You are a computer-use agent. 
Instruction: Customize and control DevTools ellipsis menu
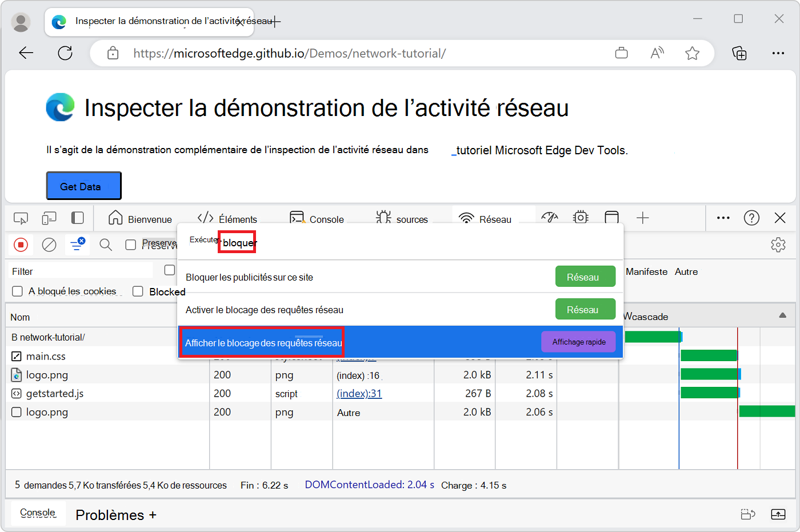pos(723,218)
